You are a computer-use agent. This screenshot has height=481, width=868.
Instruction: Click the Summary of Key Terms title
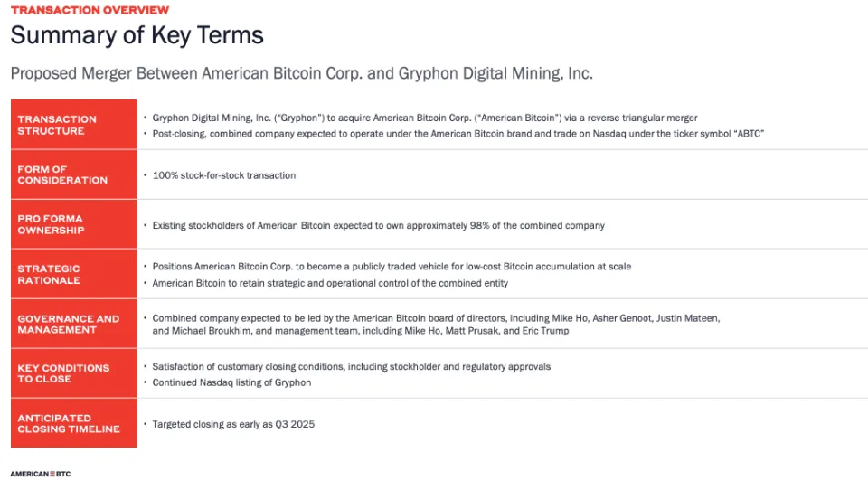(x=137, y=35)
